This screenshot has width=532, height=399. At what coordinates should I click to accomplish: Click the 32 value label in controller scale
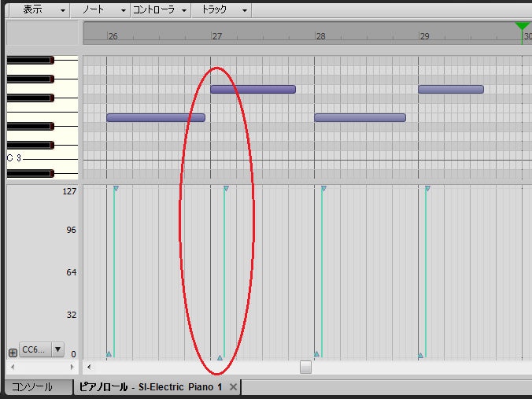72,315
